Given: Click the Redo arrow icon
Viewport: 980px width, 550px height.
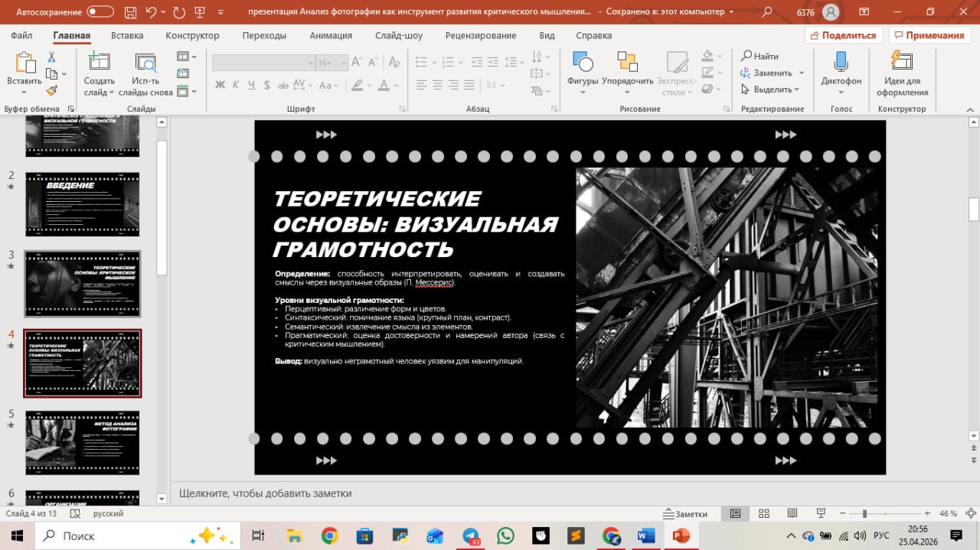Looking at the screenshot, I should (179, 11).
